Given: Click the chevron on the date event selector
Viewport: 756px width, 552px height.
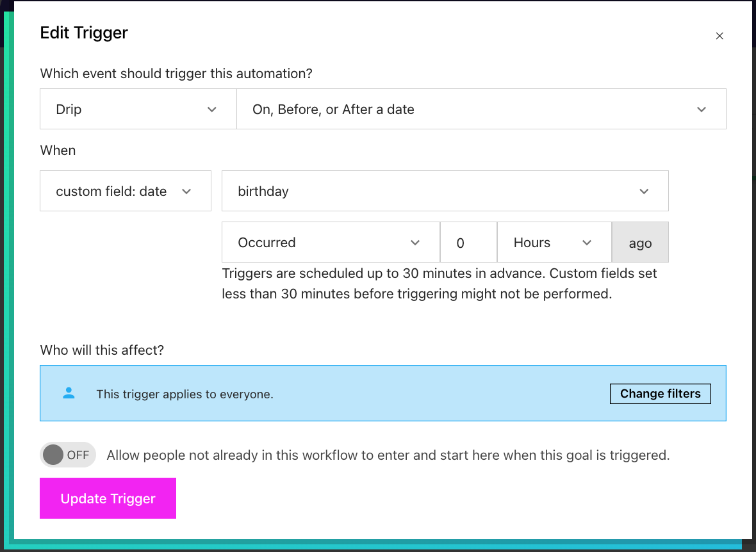Looking at the screenshot, I should click(702, 109).
